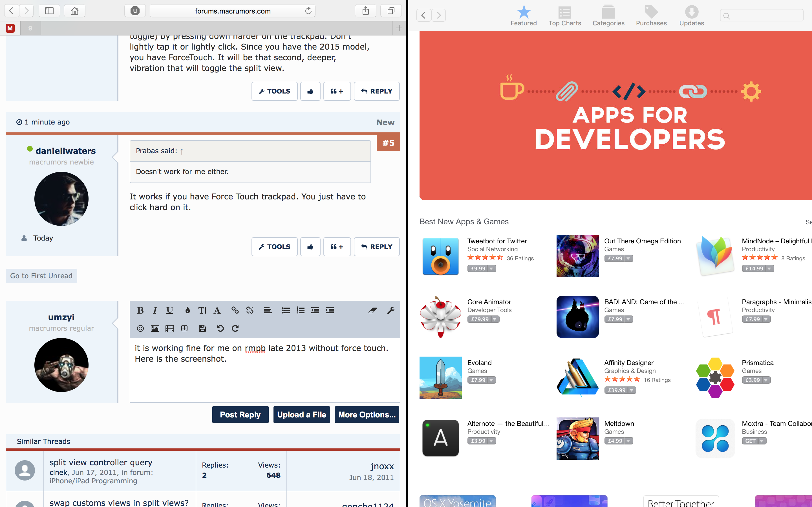Click undo arrow in editor toolbar
The width and height of the screenshot is (812, 507).
click(220, 328)
